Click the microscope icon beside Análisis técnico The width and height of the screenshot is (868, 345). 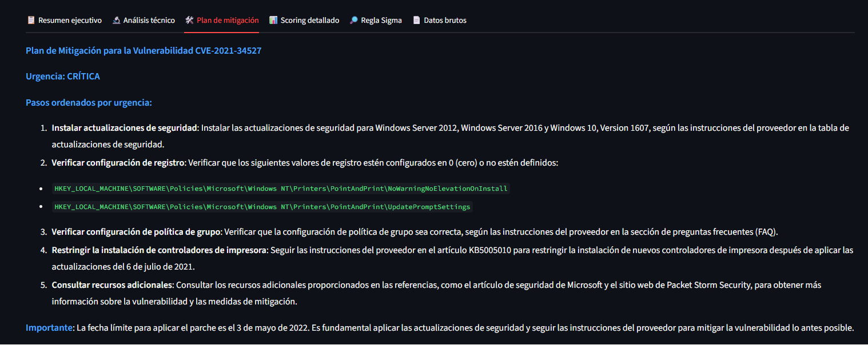coord(116,20)
